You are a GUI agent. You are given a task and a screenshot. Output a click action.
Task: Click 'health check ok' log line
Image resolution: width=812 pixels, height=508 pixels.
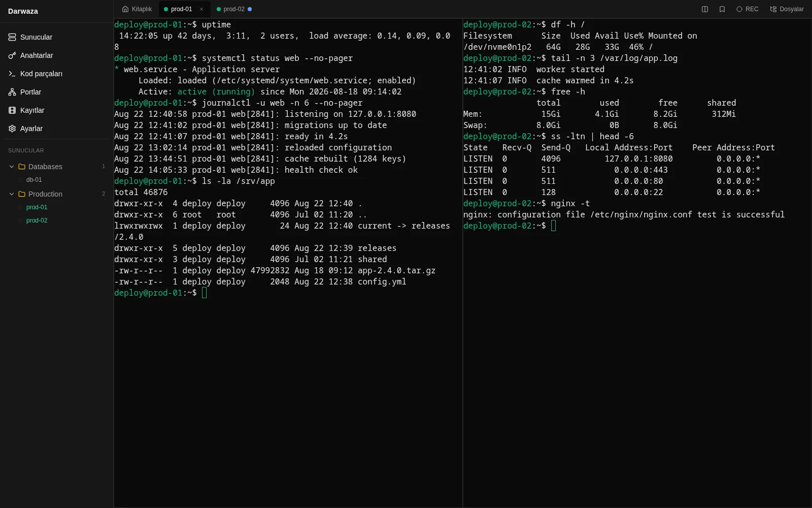pos(321,170)
